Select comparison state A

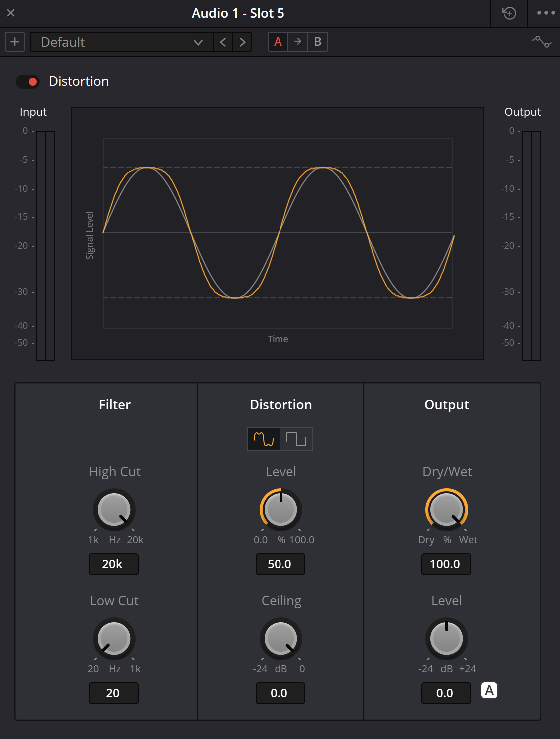click(278, 42)
